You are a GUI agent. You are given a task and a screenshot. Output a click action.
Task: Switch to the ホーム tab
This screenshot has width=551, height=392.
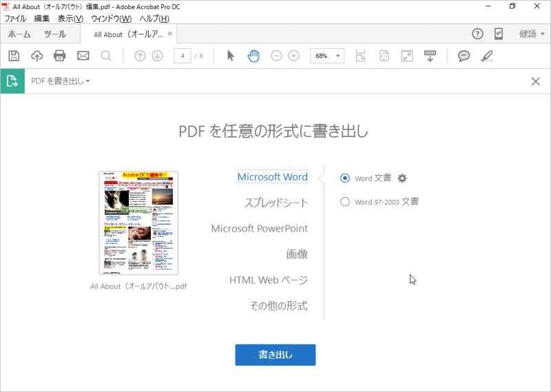point(19,34)
